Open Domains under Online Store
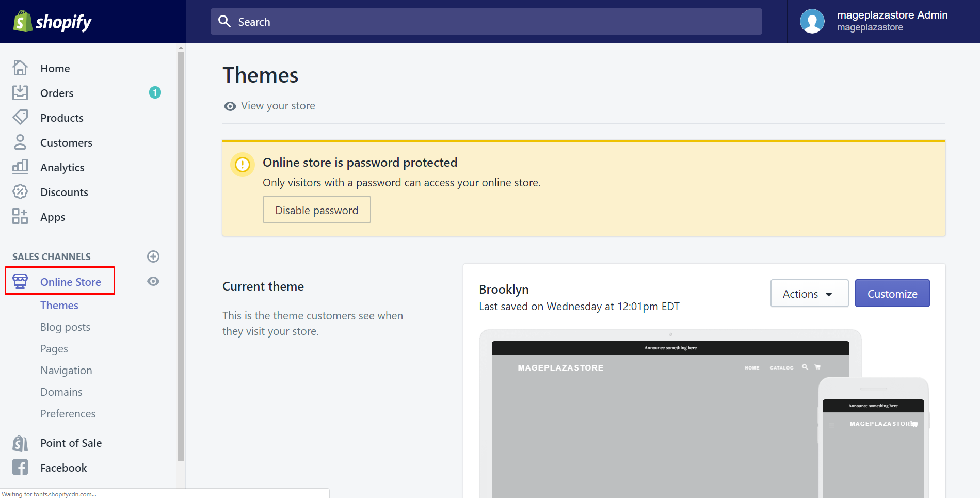This screenshot has width=980, height=498. 61,392
